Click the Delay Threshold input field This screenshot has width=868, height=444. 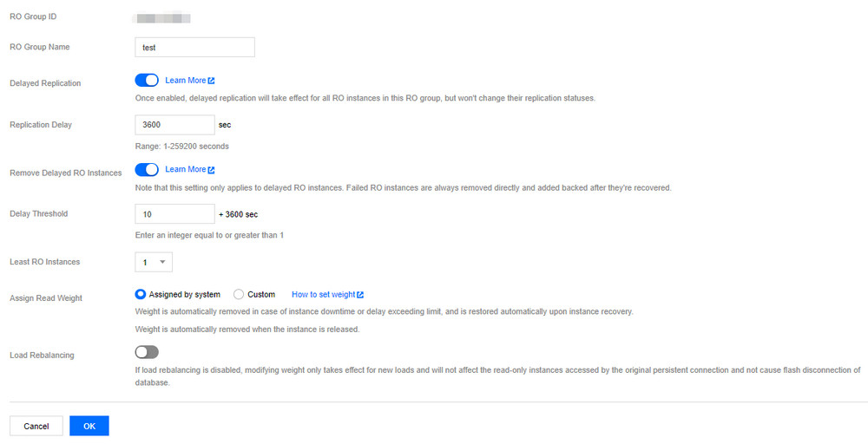pyautogui.click(x=174, y=213)
